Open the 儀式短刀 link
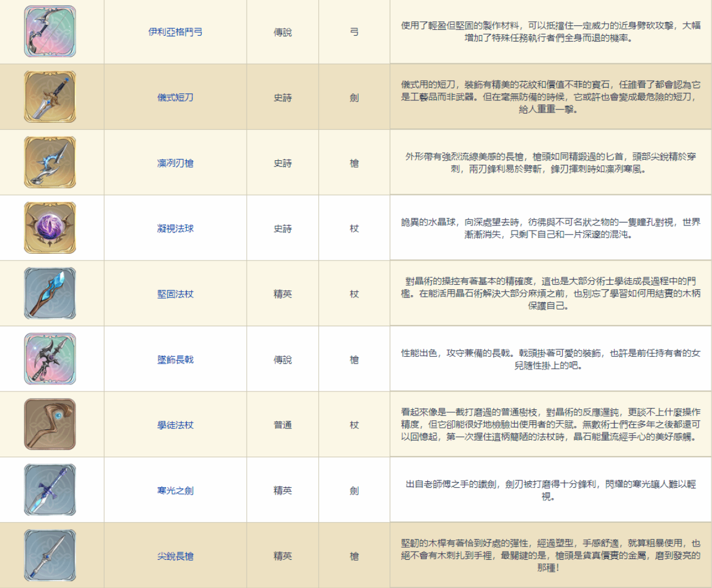The image size is (712, 588). [175, 97]
